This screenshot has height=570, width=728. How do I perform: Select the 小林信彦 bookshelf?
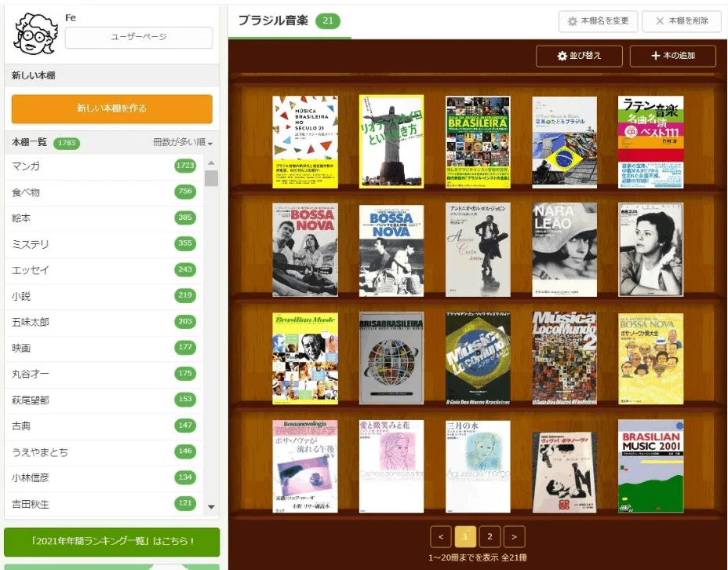tap(104, 478)
